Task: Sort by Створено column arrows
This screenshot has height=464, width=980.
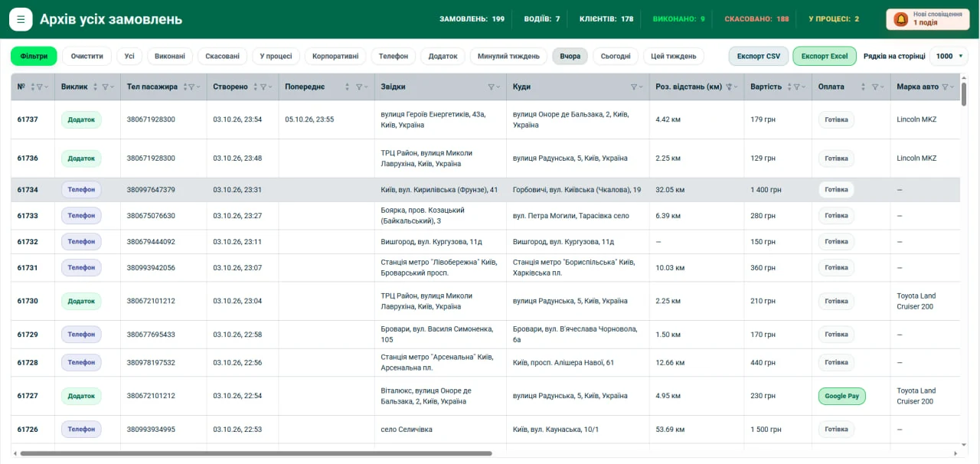Action: (x=256, y=87)
